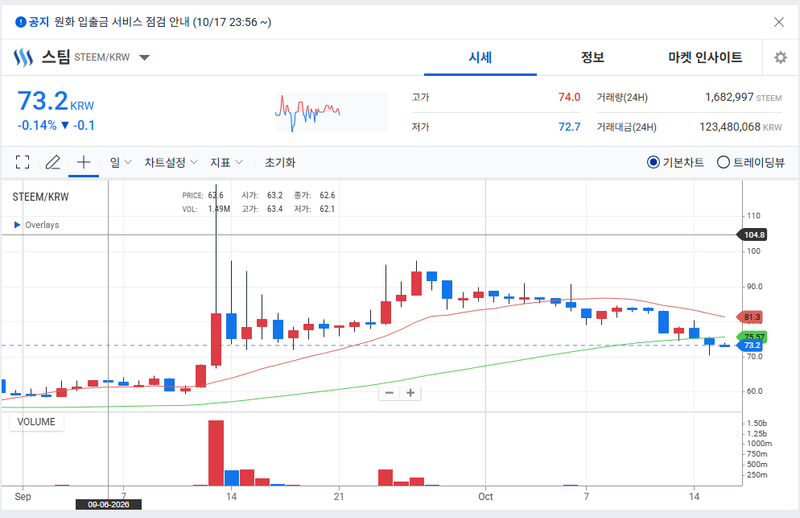
Task: Select the crosshair cursor tool
Action: point(84,162)
